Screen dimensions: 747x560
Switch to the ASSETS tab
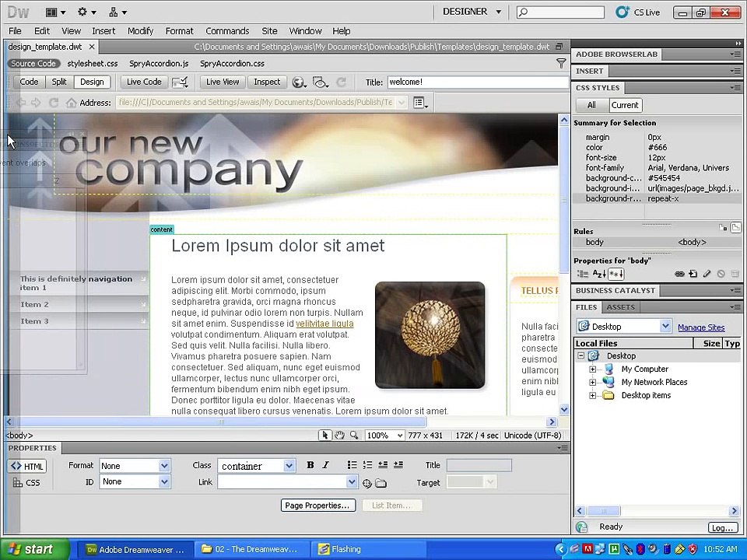(621, 307)
